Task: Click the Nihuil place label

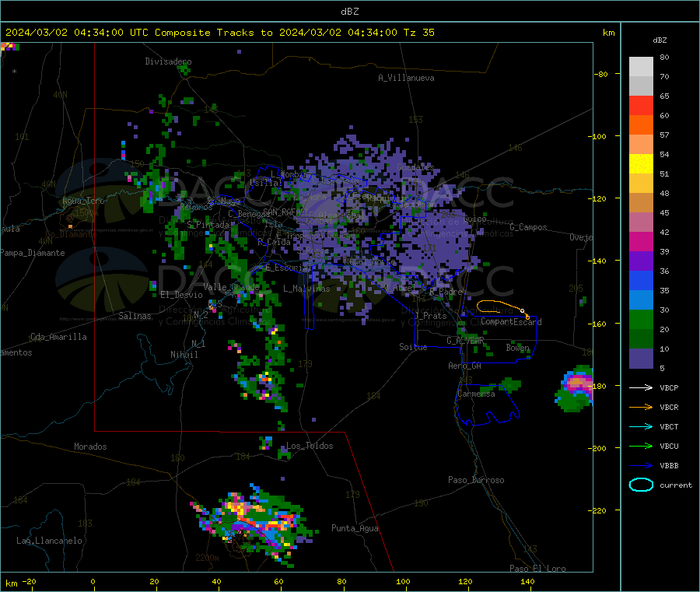Action: [x=184, y=355]
